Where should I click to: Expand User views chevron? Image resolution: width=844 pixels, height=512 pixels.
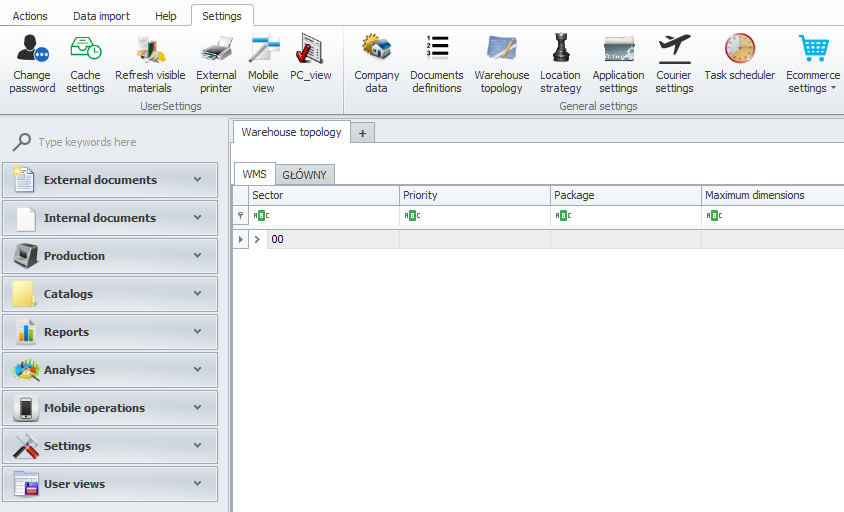point(198,483)
